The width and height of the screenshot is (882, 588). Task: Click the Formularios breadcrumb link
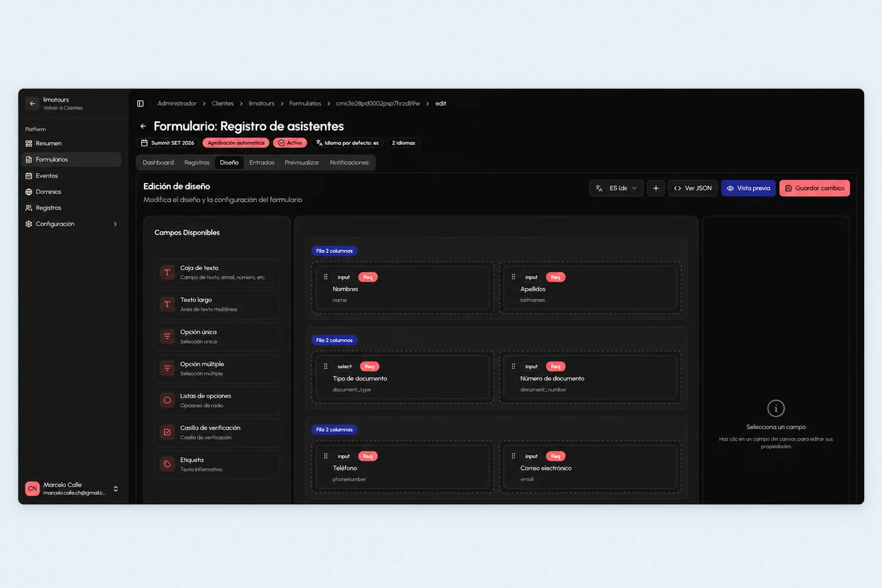click(305, 104)
